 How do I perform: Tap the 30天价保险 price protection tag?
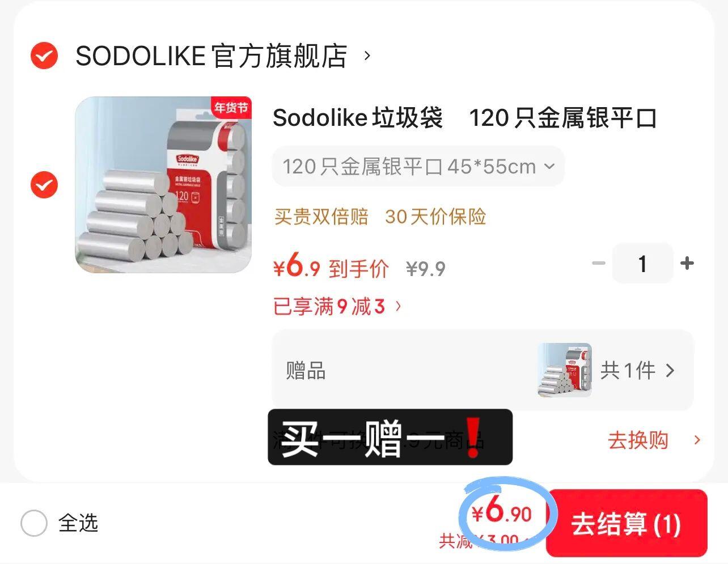point(435,217)
